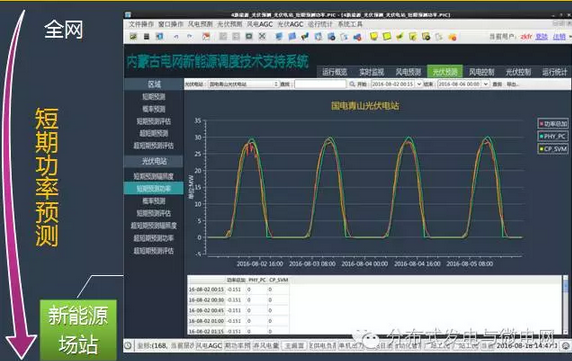Toggle the CP_SVM series in chart legend
This screenshot has height=361, width=572.
coord(553,149)
